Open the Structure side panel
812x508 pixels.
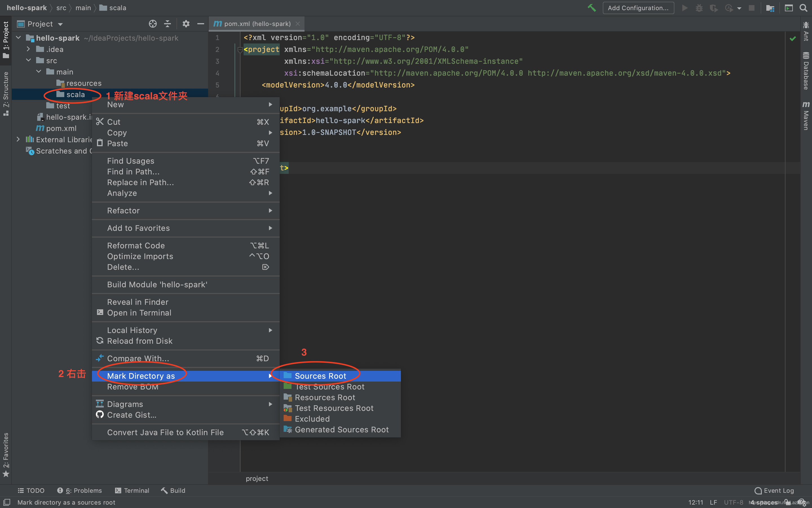6,93
